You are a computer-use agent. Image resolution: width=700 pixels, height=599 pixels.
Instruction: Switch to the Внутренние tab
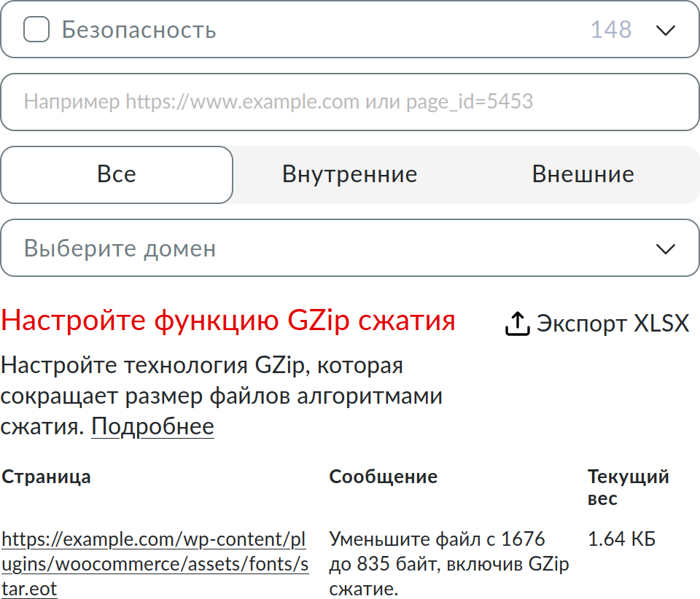click(349, 175)
